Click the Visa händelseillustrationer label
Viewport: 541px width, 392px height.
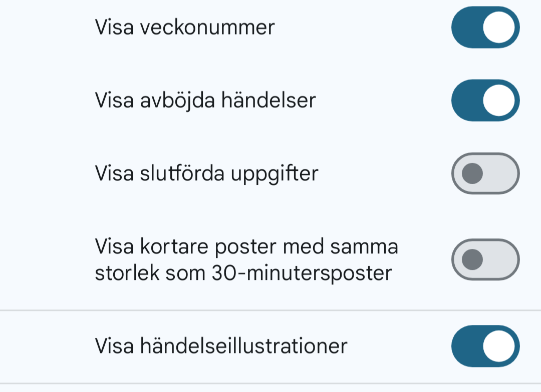click(221, 346)
